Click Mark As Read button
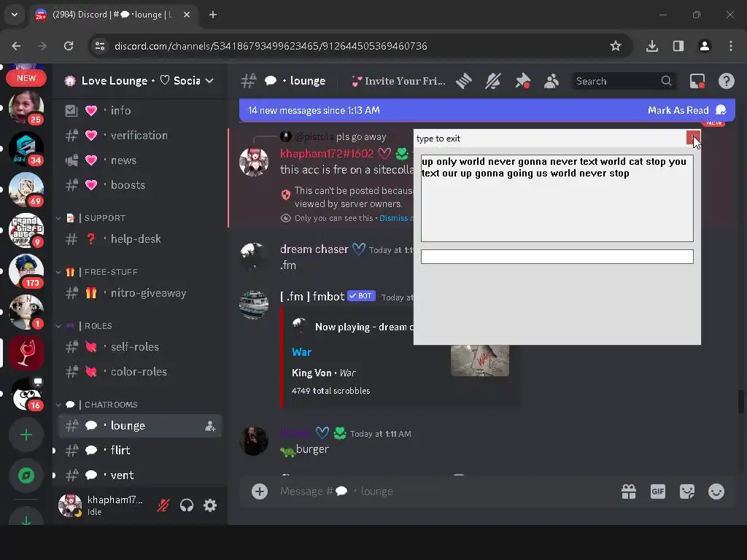The width and height of the screenshot is (747, 560). (x=686, y=111)
